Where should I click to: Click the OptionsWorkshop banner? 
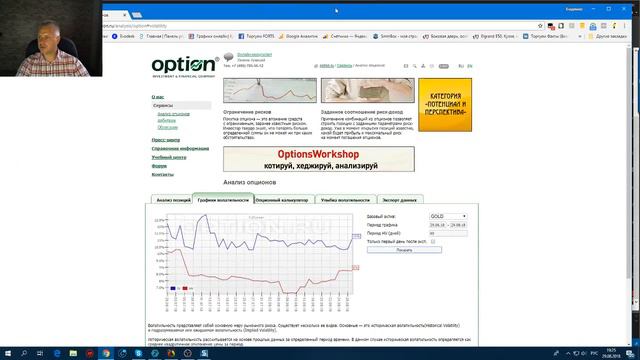(319, 159)
